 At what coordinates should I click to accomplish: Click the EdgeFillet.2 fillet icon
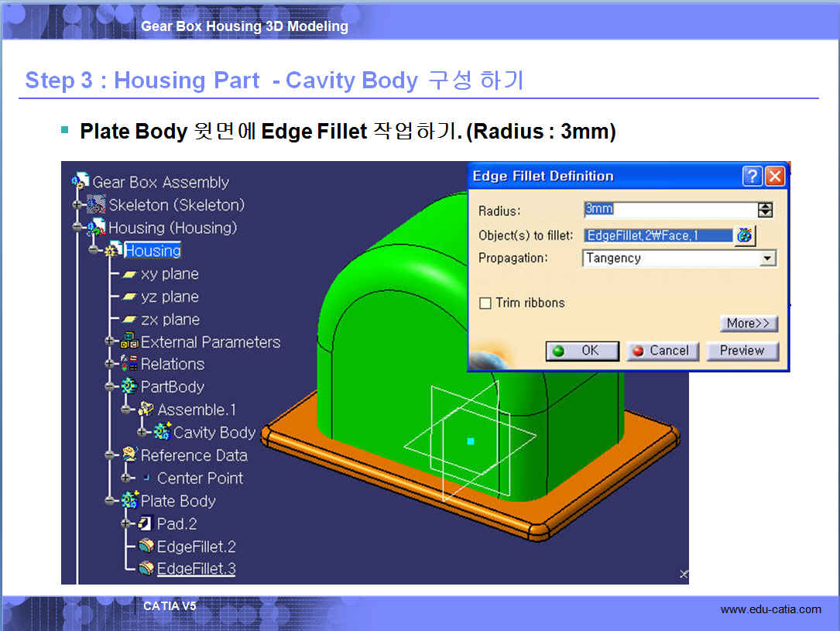point(146,547)
